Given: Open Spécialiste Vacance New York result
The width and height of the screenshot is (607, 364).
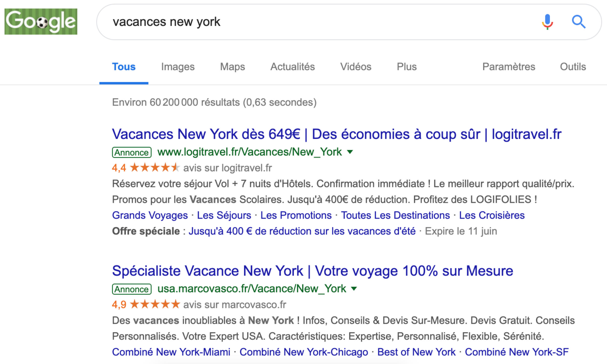Looking at the screenshot, I should coord(312,271).
